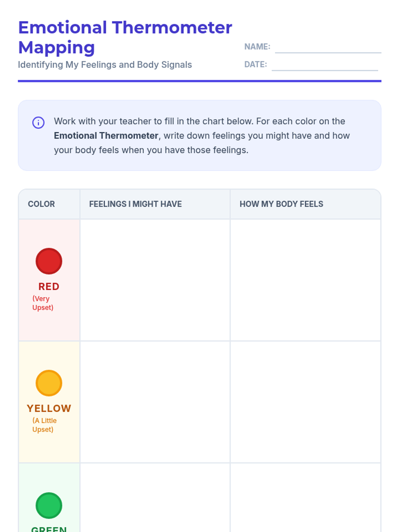
Task: Click the 'Color' column header
Action: [41, 204]
